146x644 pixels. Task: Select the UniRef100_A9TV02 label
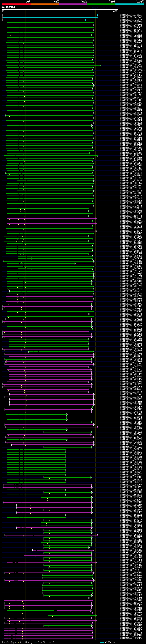(131, 65)
